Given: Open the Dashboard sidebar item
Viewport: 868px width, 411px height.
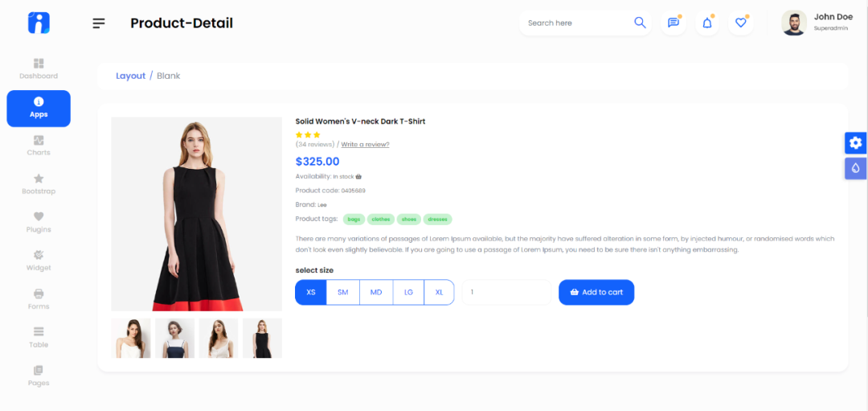Looking at the screenshot, I should [39, 69].
